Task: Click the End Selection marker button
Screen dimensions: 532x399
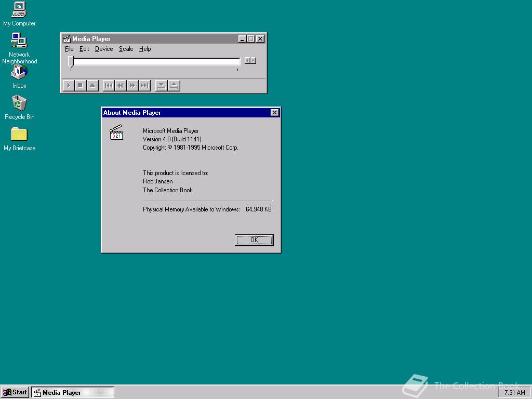Action: [x=174, y=86]
